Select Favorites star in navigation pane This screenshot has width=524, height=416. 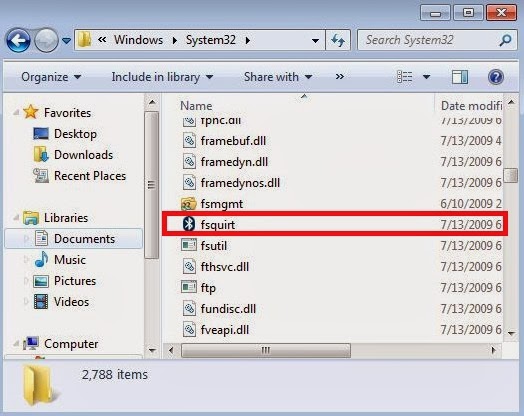tap(30, 112)
